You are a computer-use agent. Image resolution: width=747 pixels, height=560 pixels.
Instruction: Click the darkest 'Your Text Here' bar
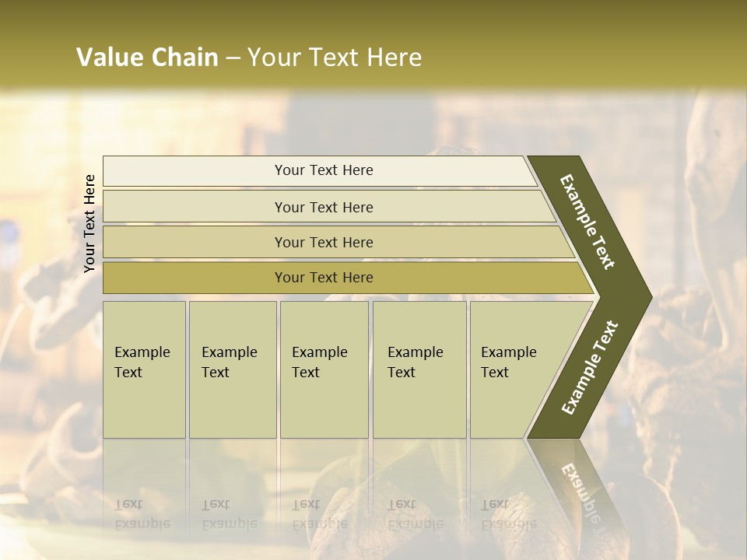pyautogui.click(x=348, y=278)
